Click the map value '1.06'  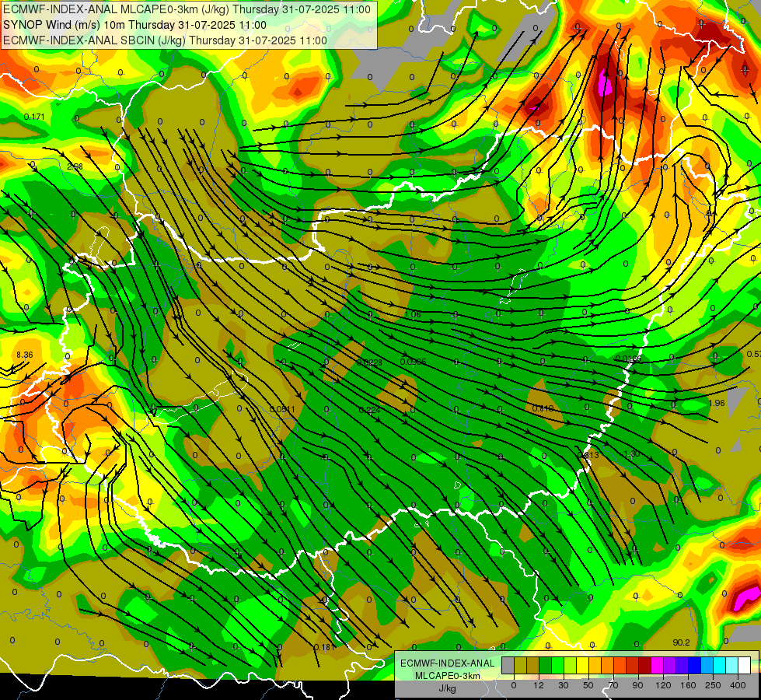tap(413, 314)
